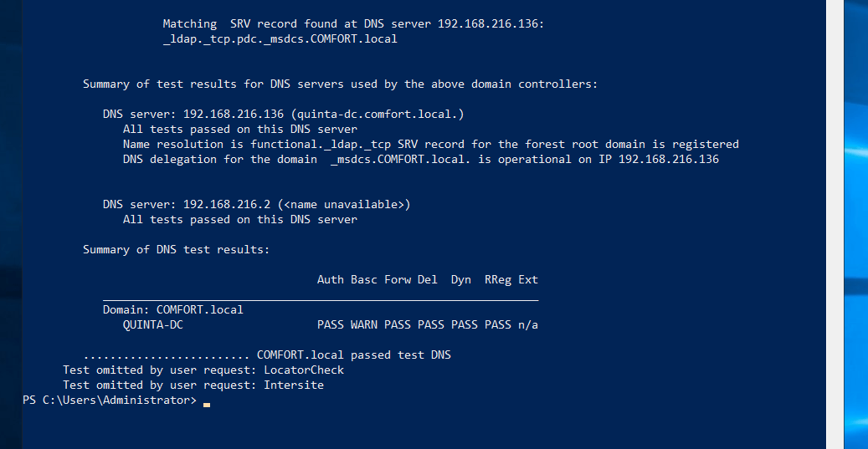Click the 'Name resolution is functional' line
This screenshot has width=868, height=449.
(430, 144)
